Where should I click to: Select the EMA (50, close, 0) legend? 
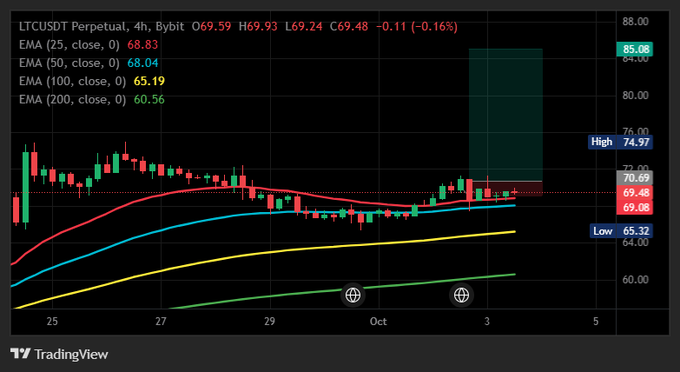click(x=69, y=63)
